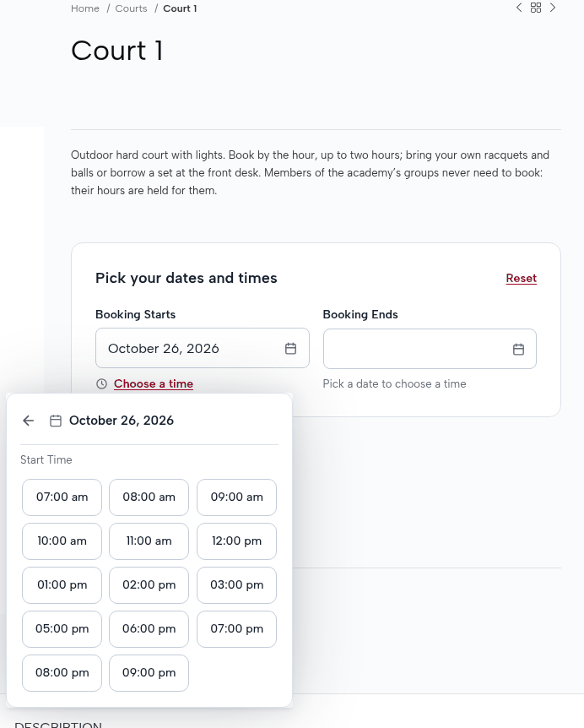Select the 07:00 am start time
This screenshot has width=584, height=728.
pyautogui.click(x=62, y=497)
